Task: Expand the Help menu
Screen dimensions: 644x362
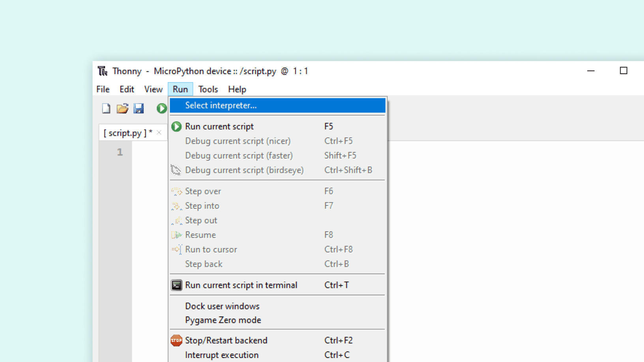Action: (237, 89)
